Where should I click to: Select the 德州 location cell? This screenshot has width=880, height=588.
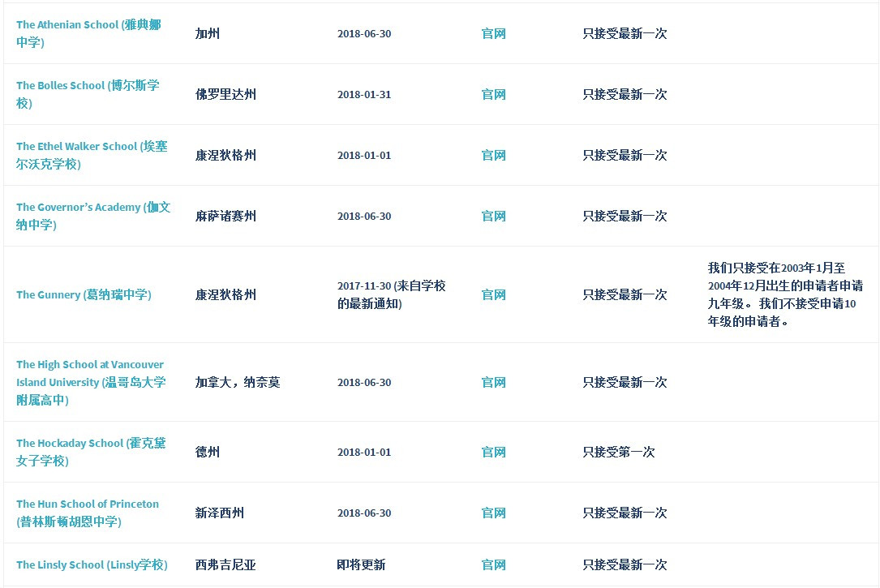tap(207, 452)
